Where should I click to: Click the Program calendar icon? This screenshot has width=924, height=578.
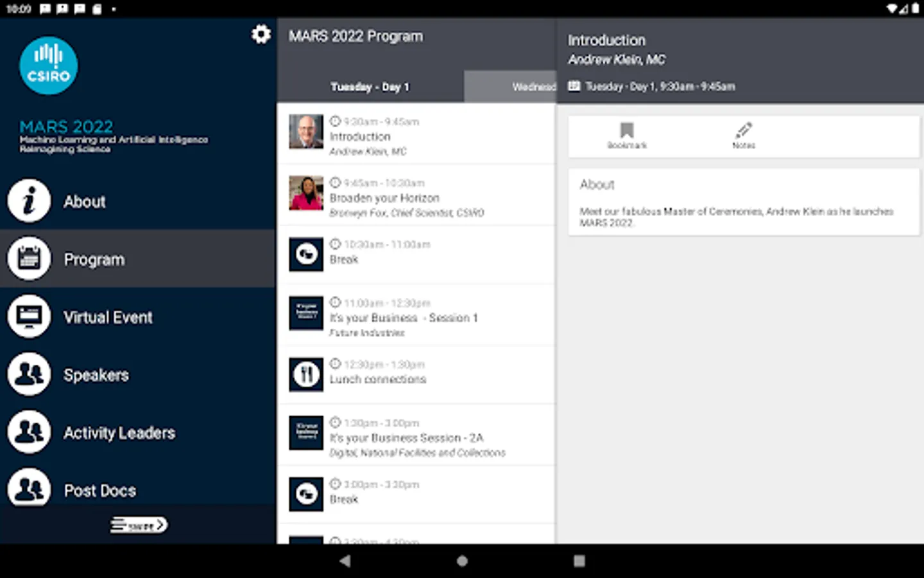[x=29, y=259]
